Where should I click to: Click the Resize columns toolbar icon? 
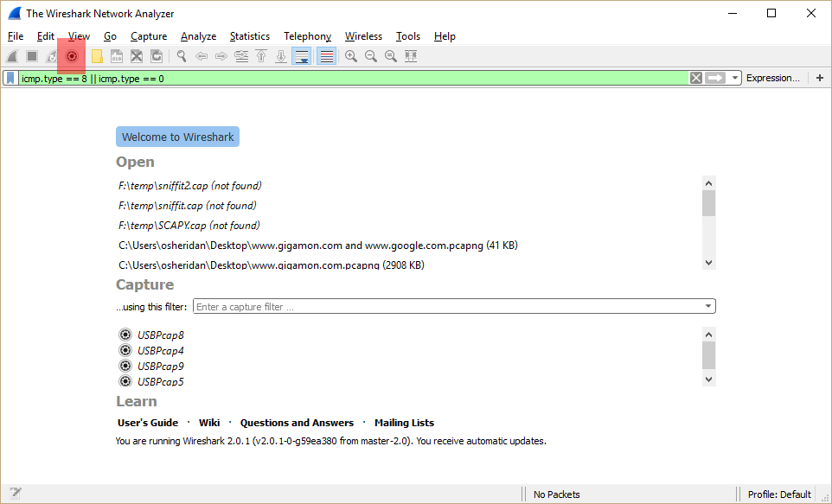[x=411, y=56]
